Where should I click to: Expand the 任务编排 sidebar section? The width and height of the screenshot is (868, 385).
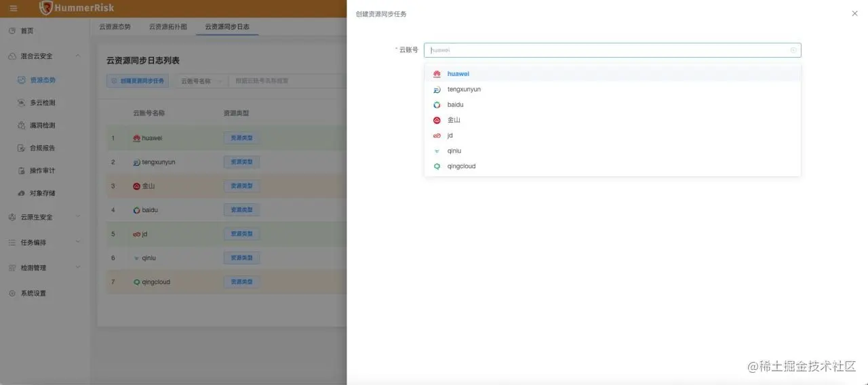44,243
